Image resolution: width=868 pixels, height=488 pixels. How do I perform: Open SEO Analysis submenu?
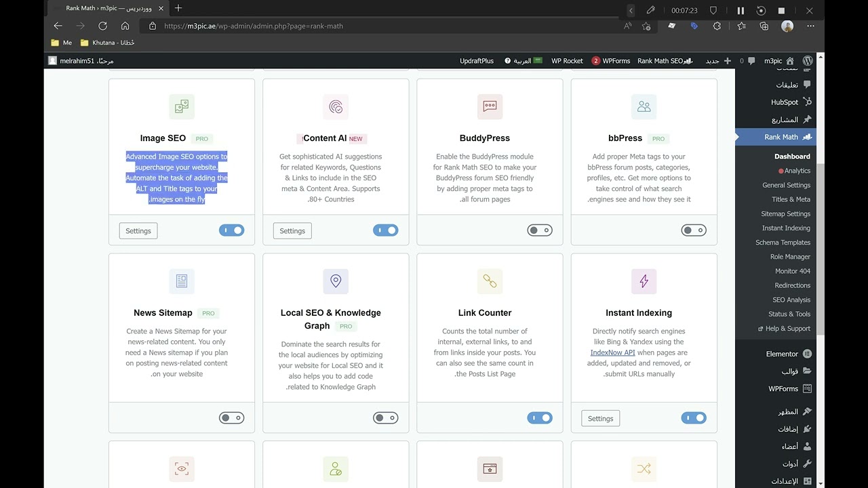[791, 300]
